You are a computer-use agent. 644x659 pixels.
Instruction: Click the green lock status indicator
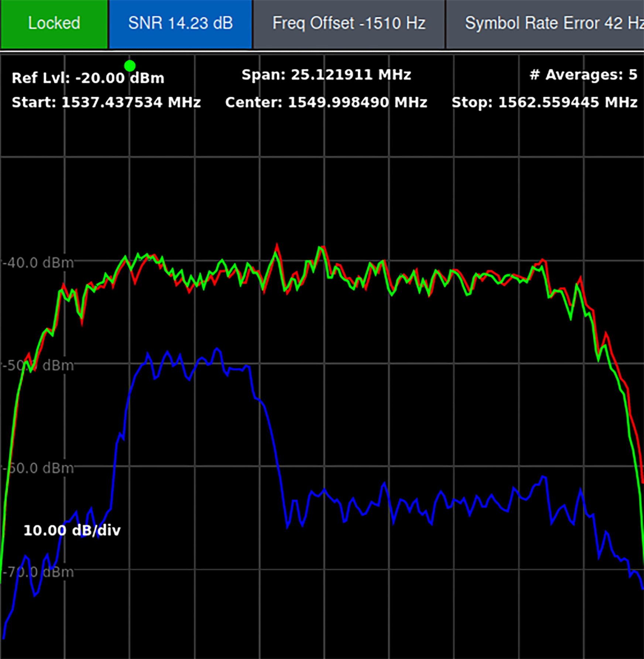tap(54, 23)
